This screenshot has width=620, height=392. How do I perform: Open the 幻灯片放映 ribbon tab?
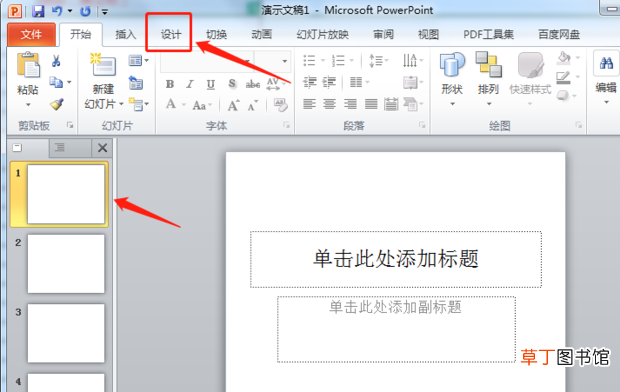tap(322, 34)
